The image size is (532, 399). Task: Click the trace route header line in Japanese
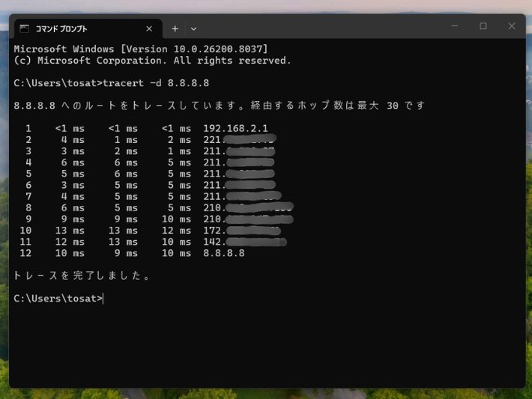coord(219,106)
